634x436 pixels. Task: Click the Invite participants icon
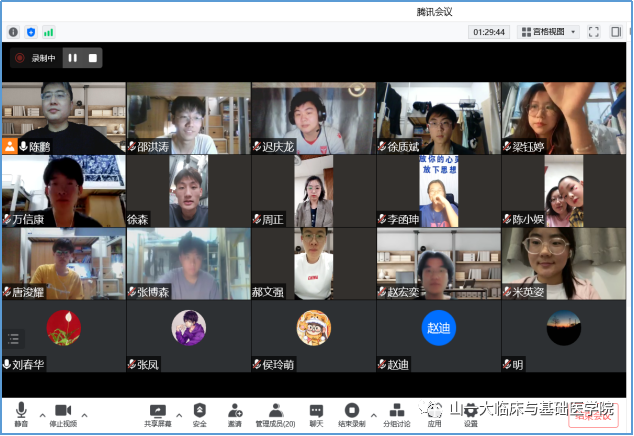point(234,414)
